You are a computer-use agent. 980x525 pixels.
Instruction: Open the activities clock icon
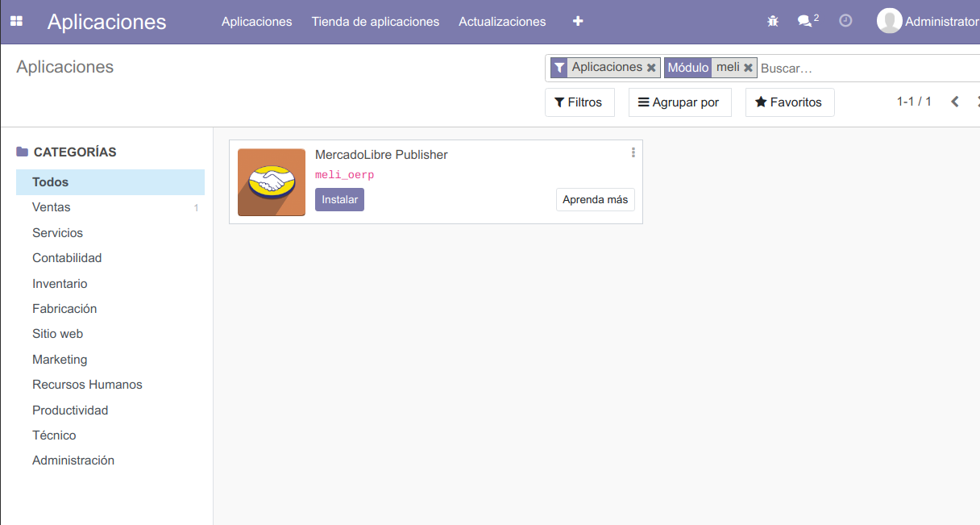845,20
